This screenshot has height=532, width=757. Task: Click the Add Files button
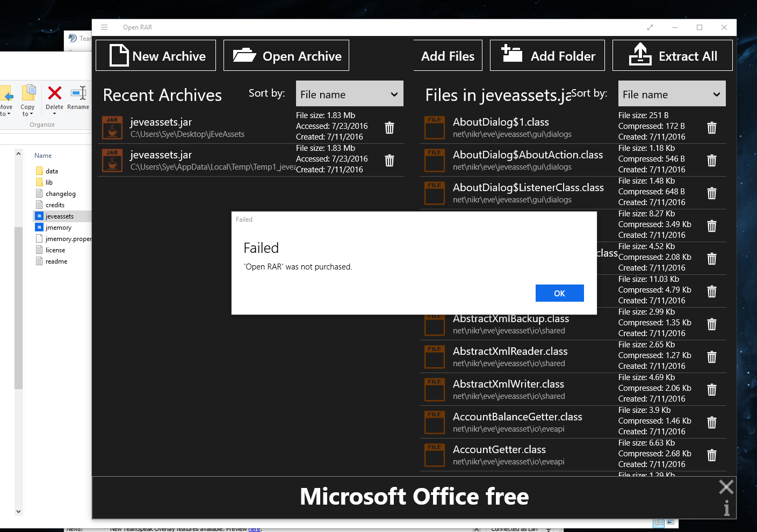[448, 55]
